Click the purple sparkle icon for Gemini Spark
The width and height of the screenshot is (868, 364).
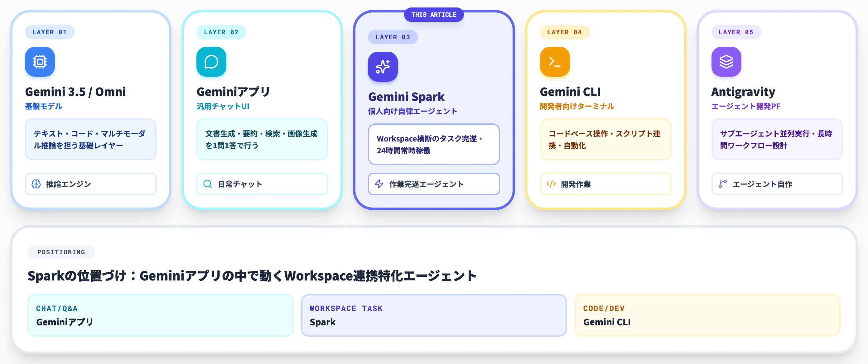(x=383, y=67)
